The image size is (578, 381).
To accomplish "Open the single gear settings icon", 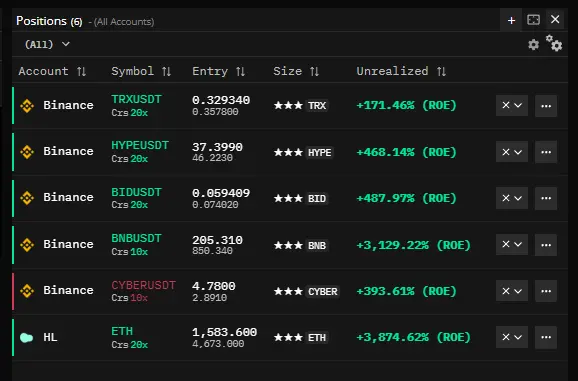I will tap(533, 45).
